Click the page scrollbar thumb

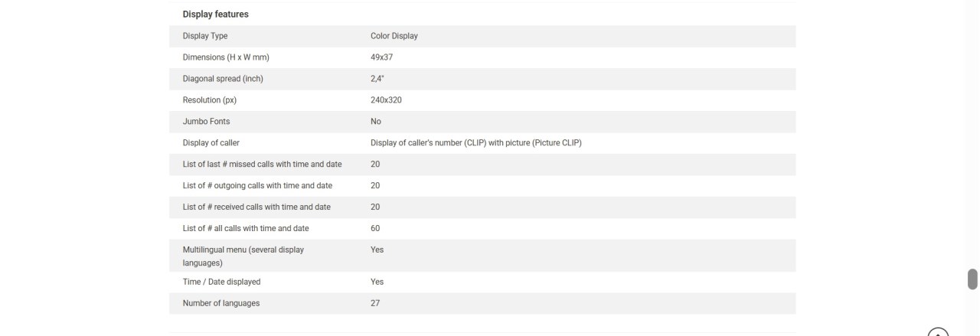pyautogui.click(x=973, y=279)
